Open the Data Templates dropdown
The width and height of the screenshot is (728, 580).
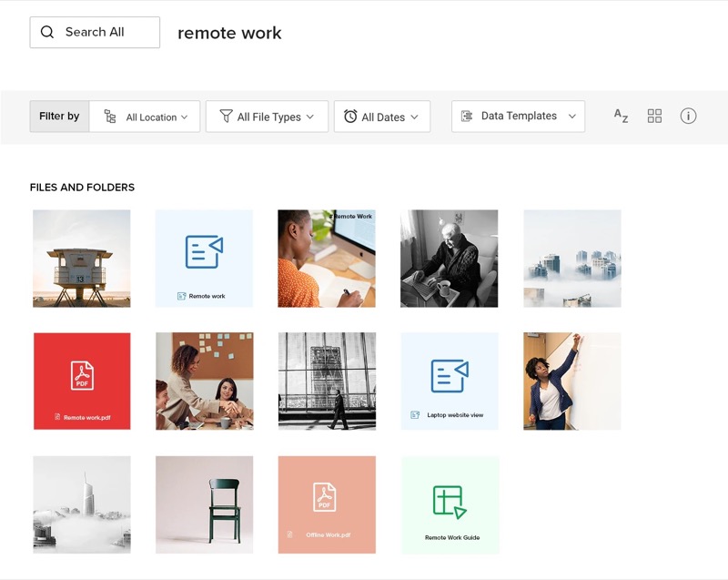point(518,117)
